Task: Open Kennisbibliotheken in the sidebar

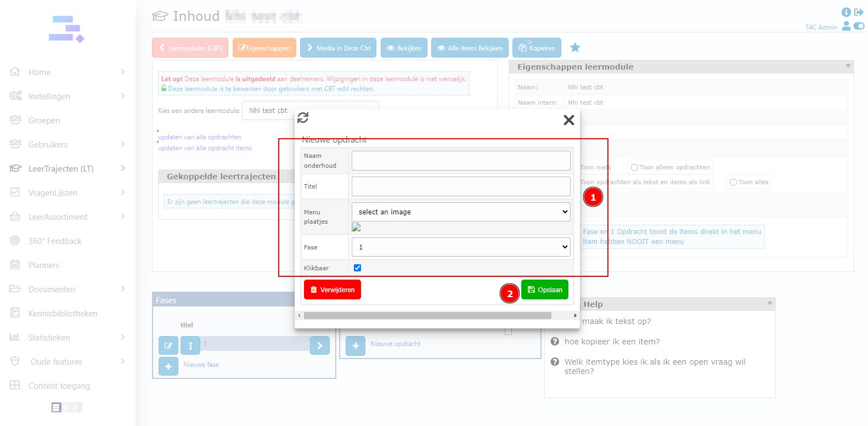Action: tap(63, 314)
